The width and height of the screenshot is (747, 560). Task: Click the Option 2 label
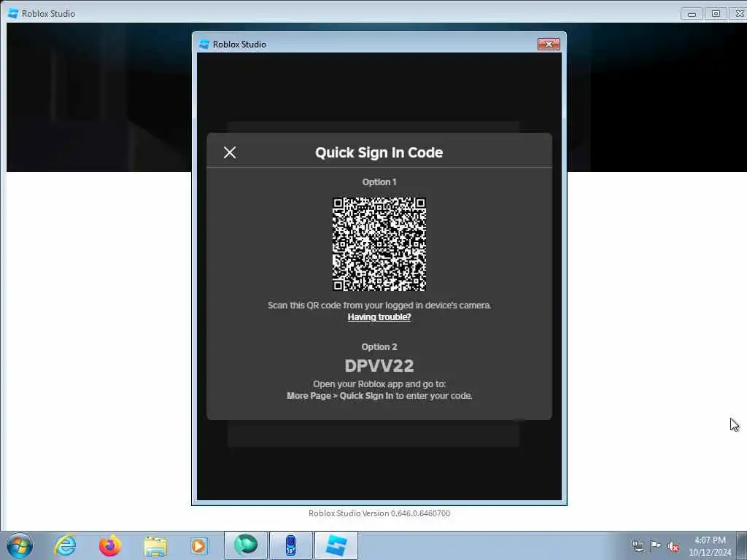coord(379,346)
